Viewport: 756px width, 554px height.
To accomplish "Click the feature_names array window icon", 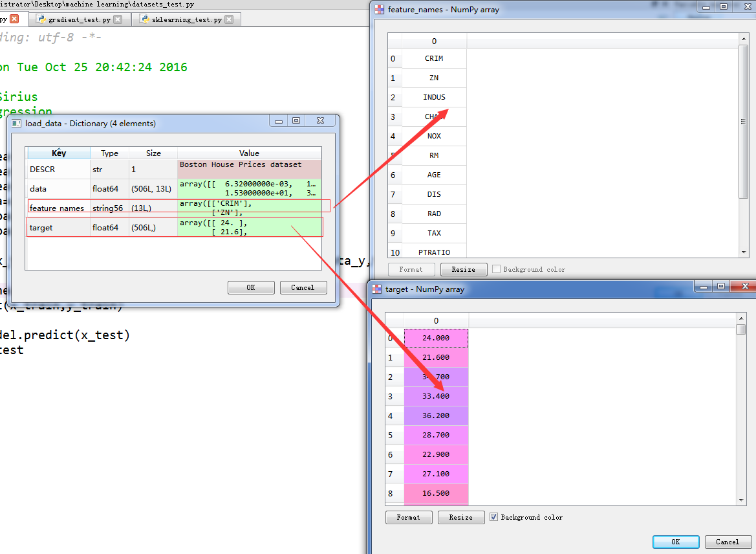I will click(380, 9).
